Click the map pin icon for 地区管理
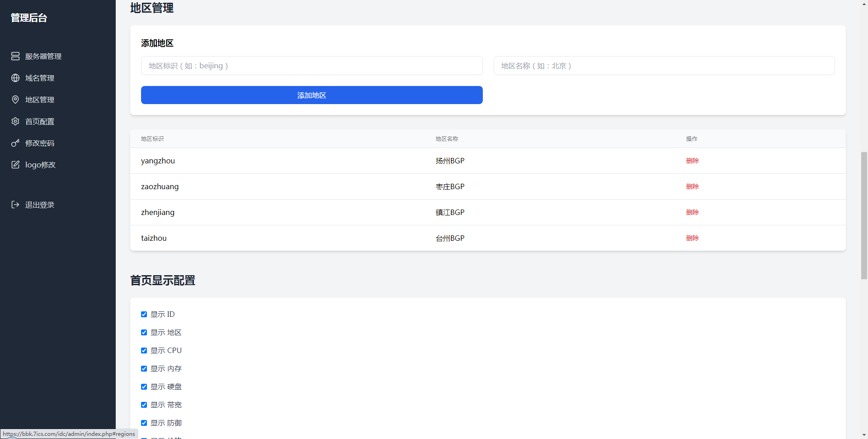Screen dimensions: 868x439 [15, 100]
